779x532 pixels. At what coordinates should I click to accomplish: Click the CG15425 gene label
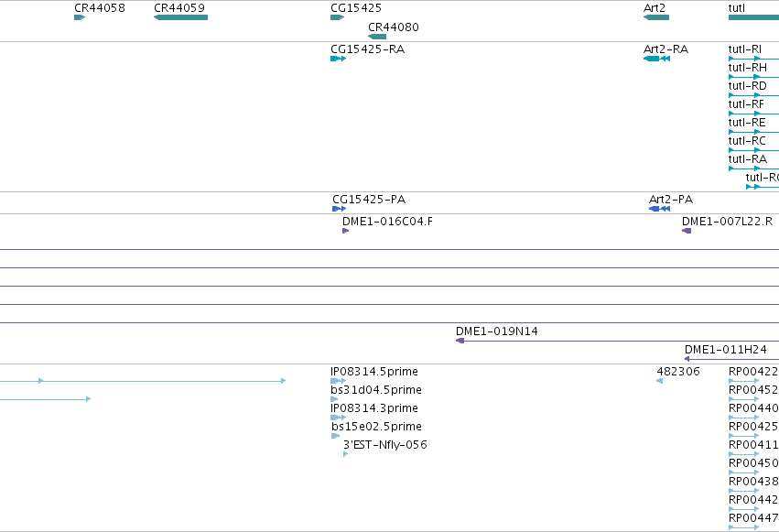(x=356, y=8)
